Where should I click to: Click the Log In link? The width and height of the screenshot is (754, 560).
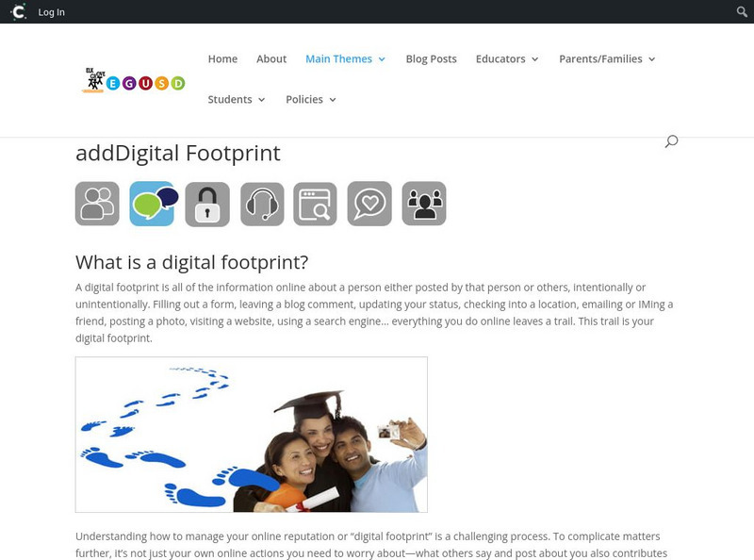point(52,12)
